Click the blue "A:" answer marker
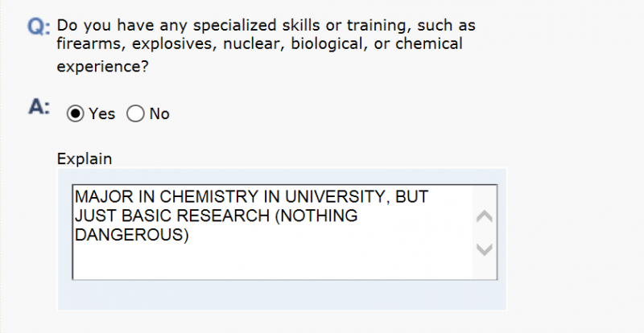644x333 pixels. [x=39, y=109]
